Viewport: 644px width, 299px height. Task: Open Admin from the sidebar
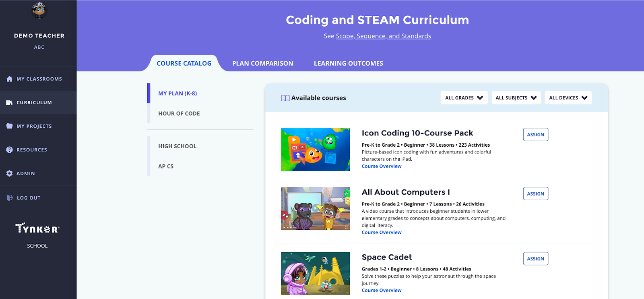pyautogui.click(x=26, y=173)
